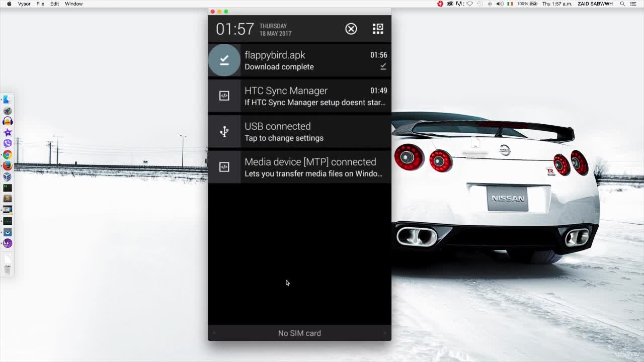Launch Google Chrome from the dock
The height and width of the screenshot is (362, 644).
(x=7, y=155)
